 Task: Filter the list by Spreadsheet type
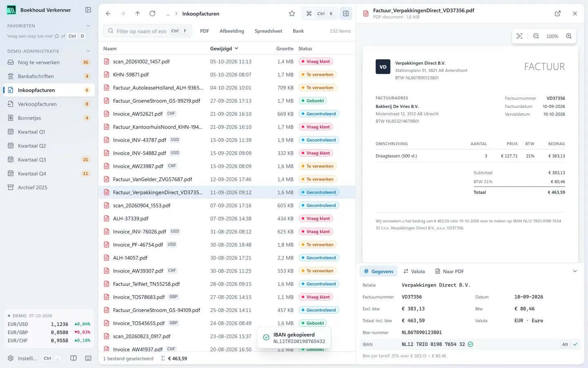pyautogui.click(x=268, y=31)
